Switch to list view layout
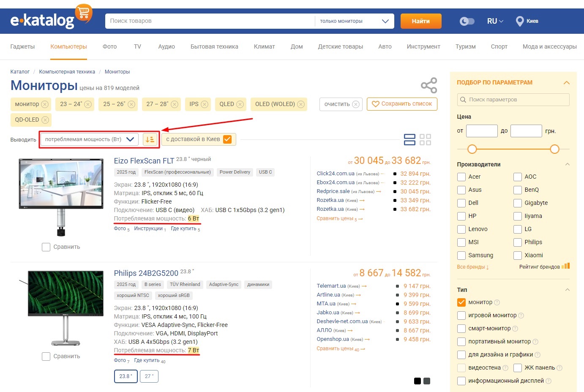The image size is (584, 392). point(409,139)
